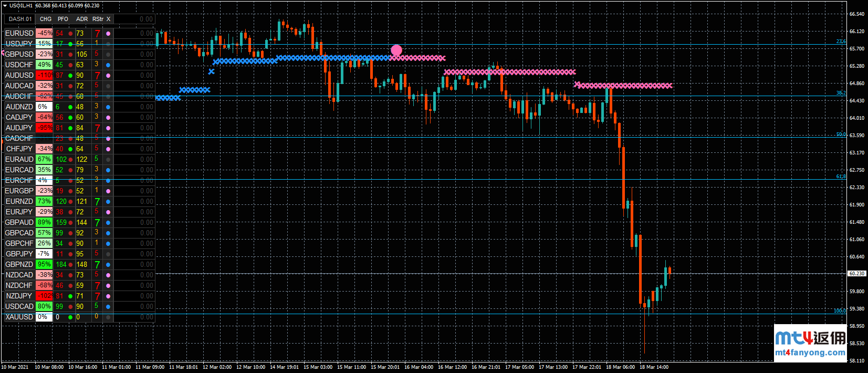Click the DASH.01 dashboard header
868x373 pixels.
20,19
